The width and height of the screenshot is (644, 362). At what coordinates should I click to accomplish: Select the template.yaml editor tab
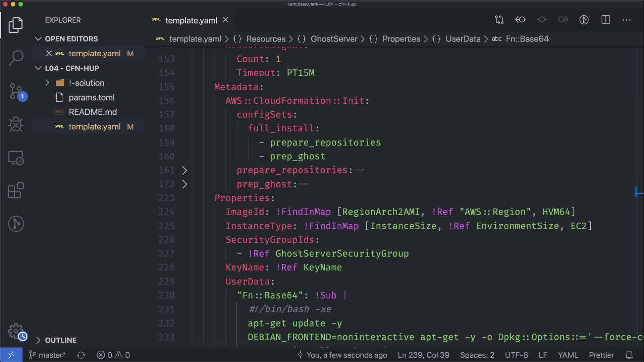[191, 20]
